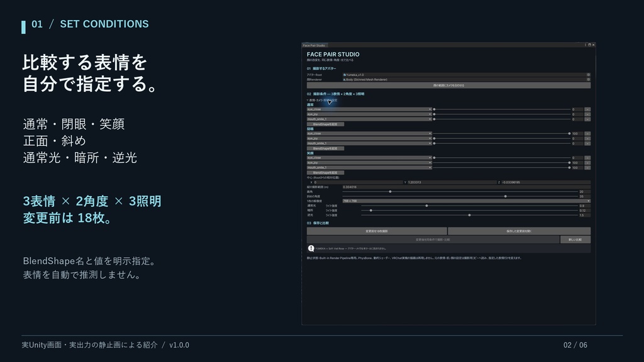644x362 pixels.
Task: Click 縦の撮影範囲 field showing 0.304016
Action: click(x=466, y=187)
